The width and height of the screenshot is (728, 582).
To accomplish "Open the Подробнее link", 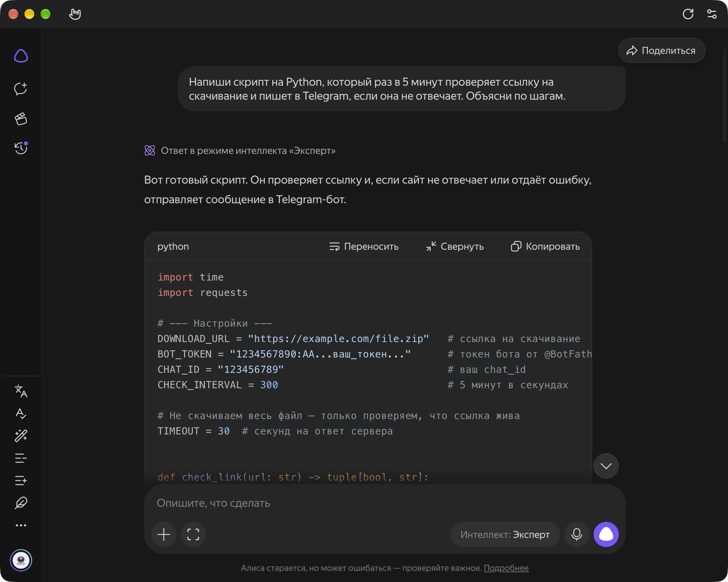I will point(506,568).
